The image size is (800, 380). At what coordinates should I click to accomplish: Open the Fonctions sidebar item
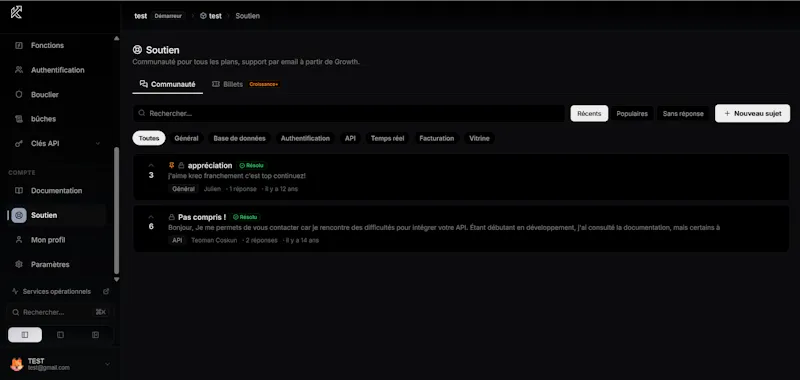click(47, 45)
